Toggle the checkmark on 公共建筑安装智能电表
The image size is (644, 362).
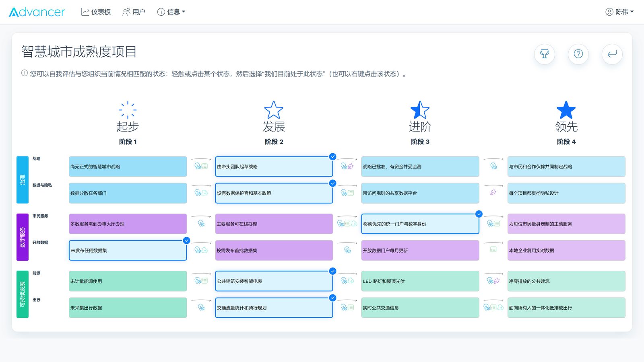pyautogui.click(x=332, y=271)
